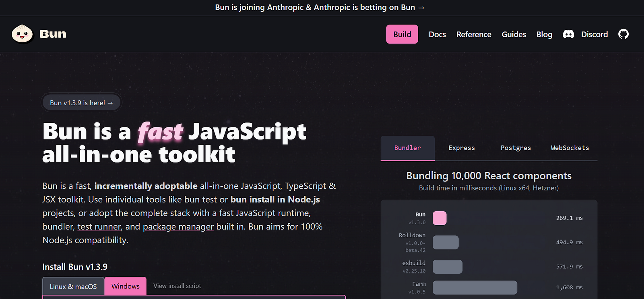Switch to the Postgres benchmark tab
Viewport: 644px width, 299px height.
(516, 148)
